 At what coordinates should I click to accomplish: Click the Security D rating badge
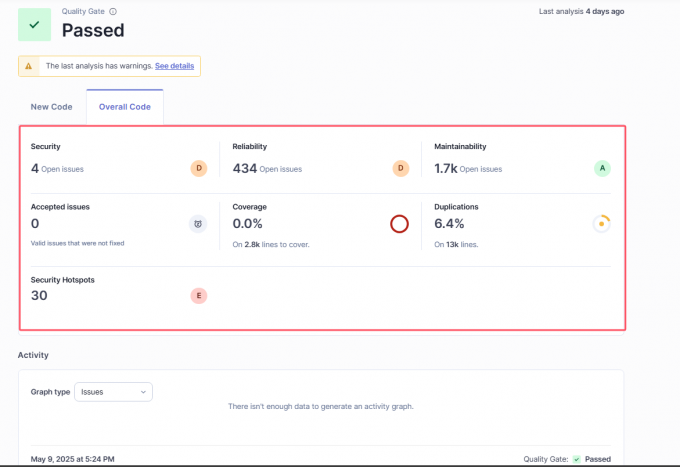click(199, 168)
